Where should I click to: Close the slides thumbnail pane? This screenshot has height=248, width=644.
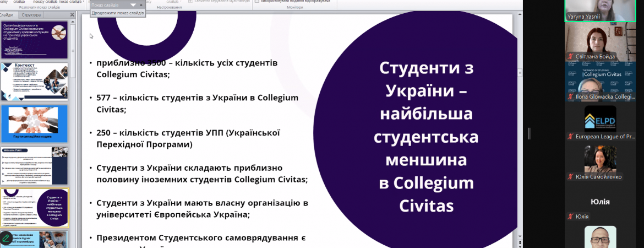point(72,15)
